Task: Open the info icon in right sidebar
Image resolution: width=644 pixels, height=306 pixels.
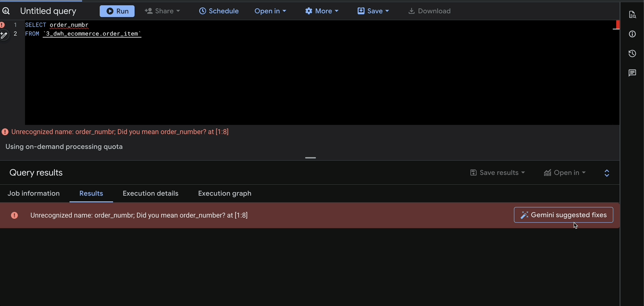Action: point(632,34)
